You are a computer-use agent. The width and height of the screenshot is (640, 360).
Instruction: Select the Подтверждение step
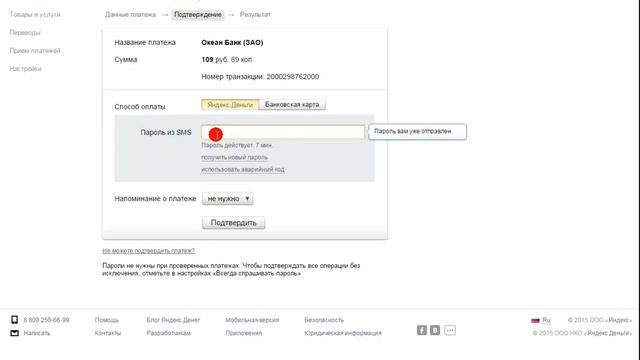(x=198, y=15)
